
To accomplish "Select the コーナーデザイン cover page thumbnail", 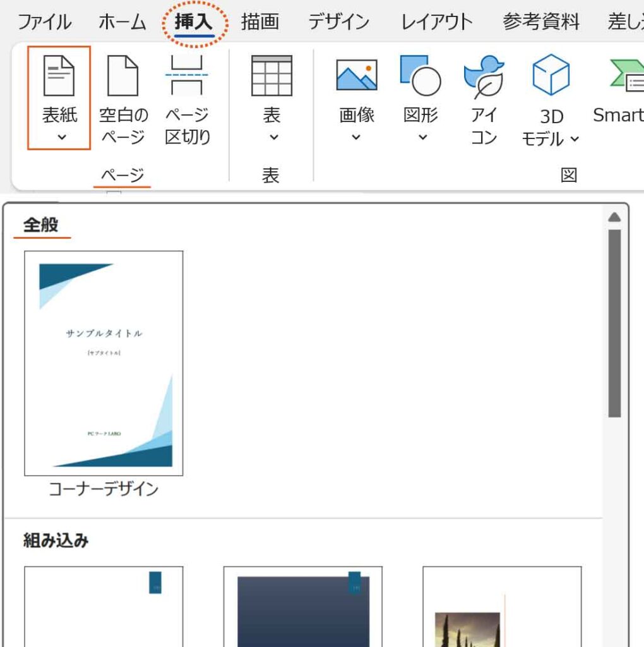I will click(104, 363).
